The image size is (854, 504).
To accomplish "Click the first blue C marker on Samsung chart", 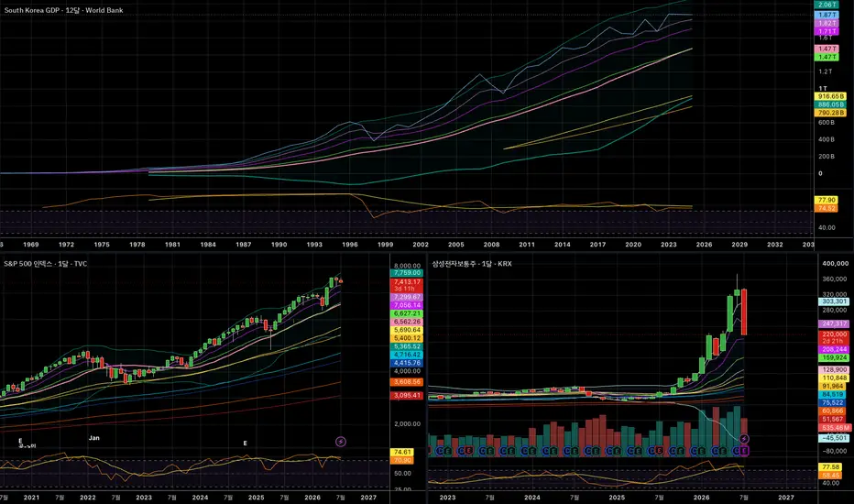I will point(440,451).
